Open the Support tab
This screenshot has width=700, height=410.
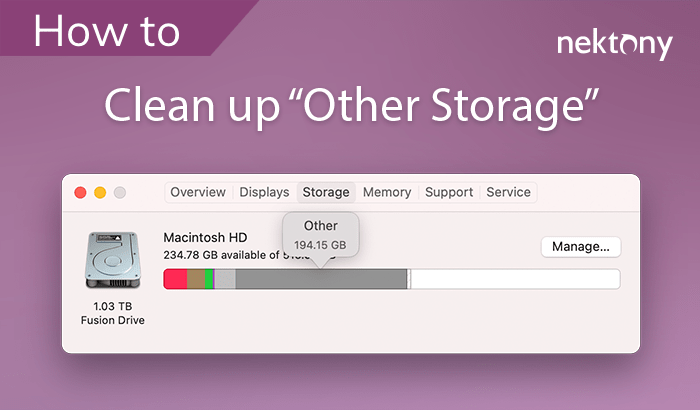click(x=449, y=192)
